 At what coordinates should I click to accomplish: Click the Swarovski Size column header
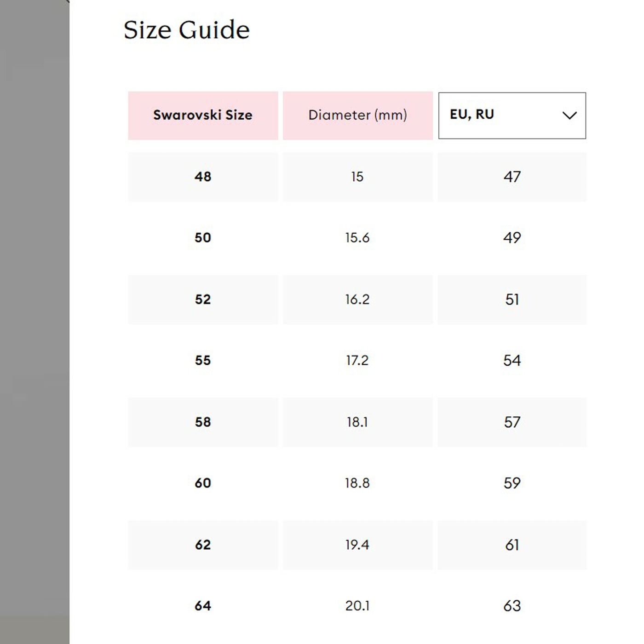(x=203, y=115)
